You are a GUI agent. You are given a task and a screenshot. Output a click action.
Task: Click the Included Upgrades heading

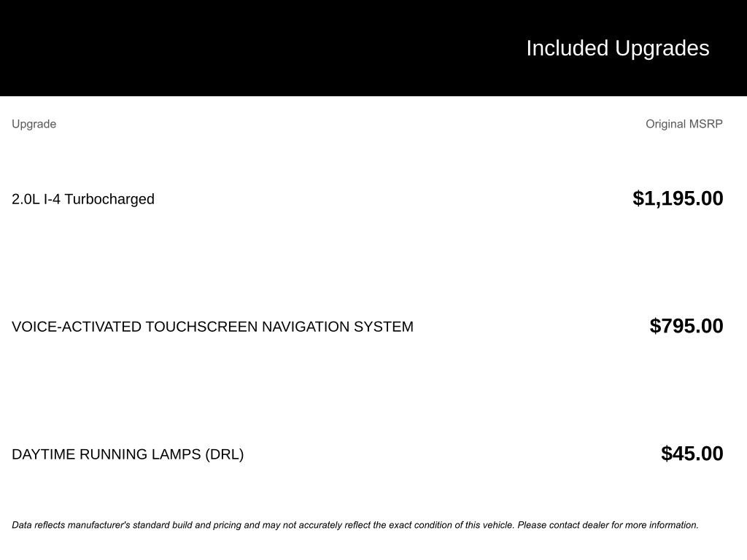click(617, 48)
